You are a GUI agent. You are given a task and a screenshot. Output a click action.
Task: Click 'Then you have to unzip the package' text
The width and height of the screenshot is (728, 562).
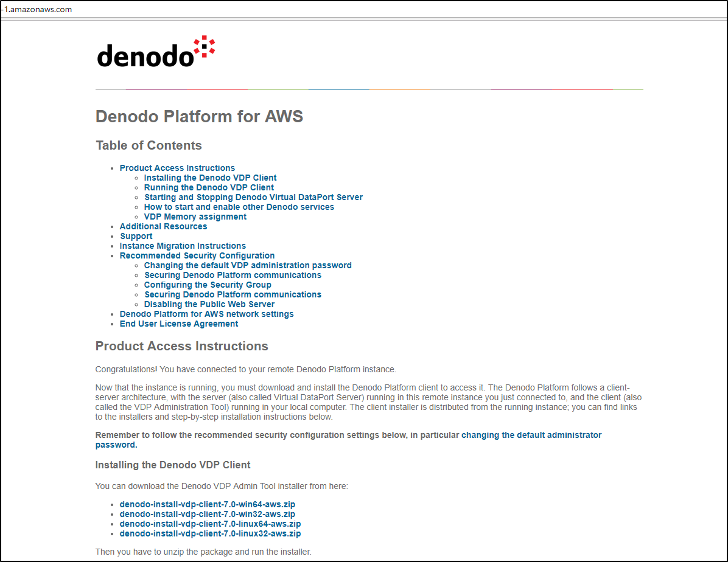[x=203, y=552]
